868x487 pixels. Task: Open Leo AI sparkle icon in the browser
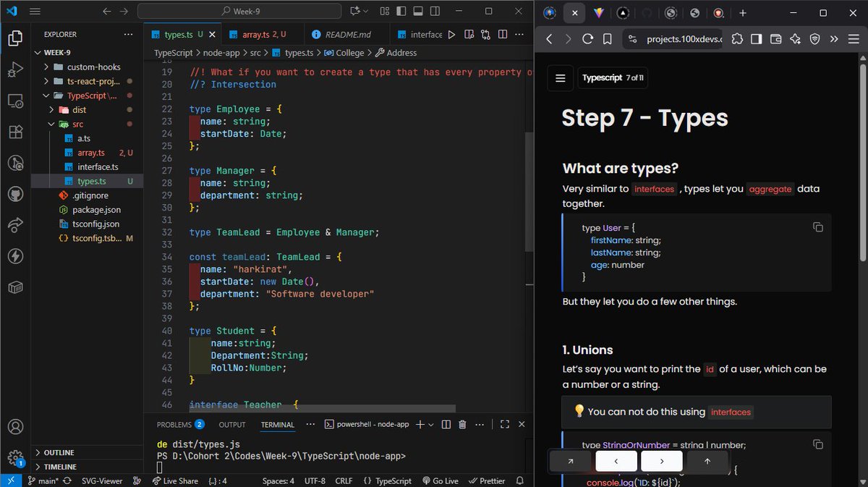tap(795, 39)
